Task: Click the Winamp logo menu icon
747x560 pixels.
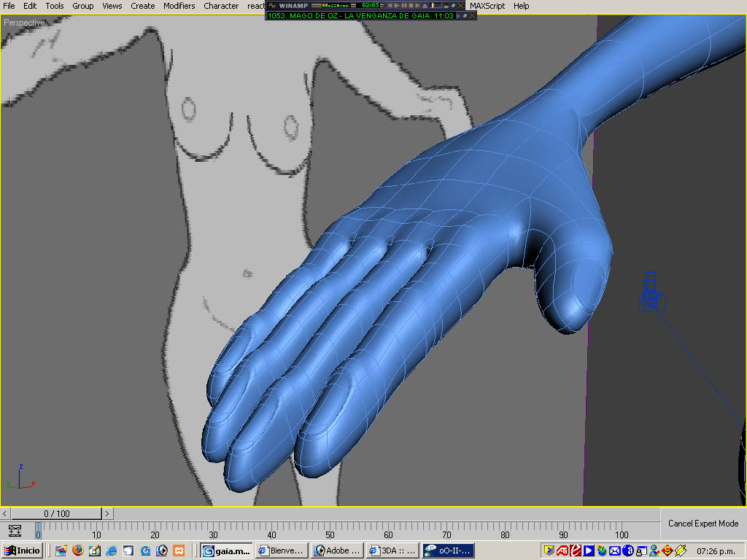Action: coord(273,6)
